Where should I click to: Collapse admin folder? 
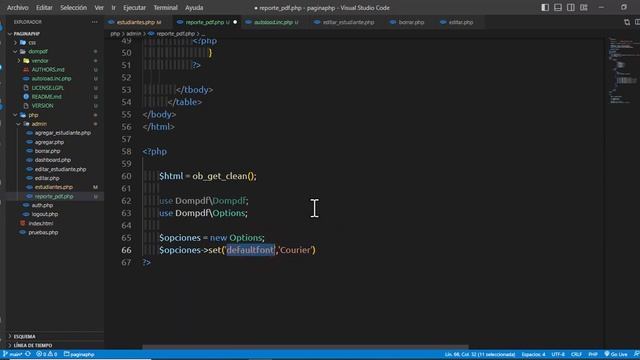[x=19, y=124]
